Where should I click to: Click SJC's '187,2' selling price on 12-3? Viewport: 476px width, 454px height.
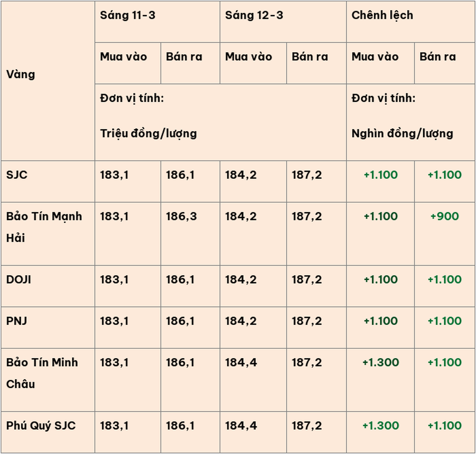(307, 175)
